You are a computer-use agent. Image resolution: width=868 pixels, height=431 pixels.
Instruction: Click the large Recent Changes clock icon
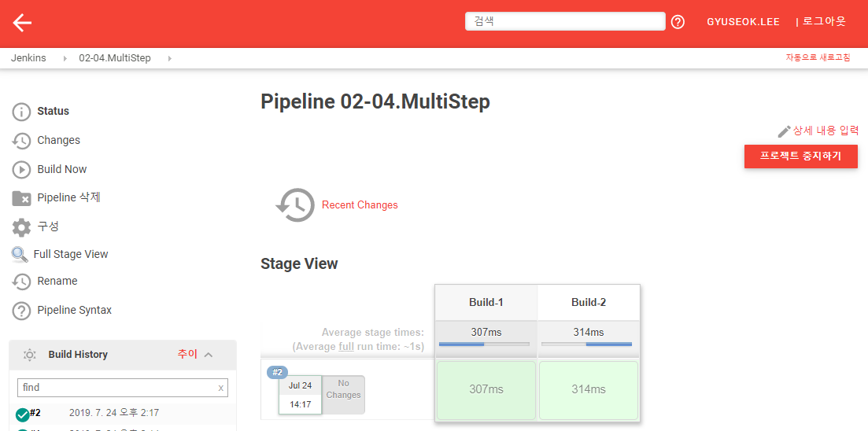tap(294, 205)
